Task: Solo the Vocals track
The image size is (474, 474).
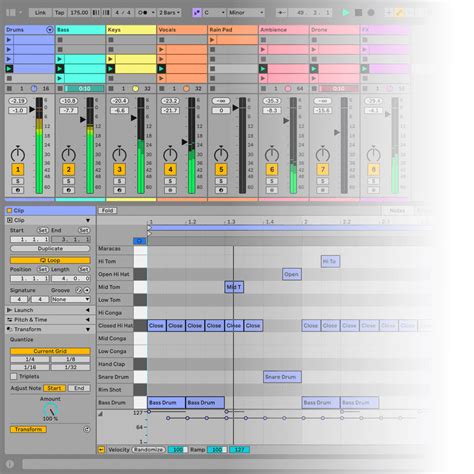Action: 170,181
